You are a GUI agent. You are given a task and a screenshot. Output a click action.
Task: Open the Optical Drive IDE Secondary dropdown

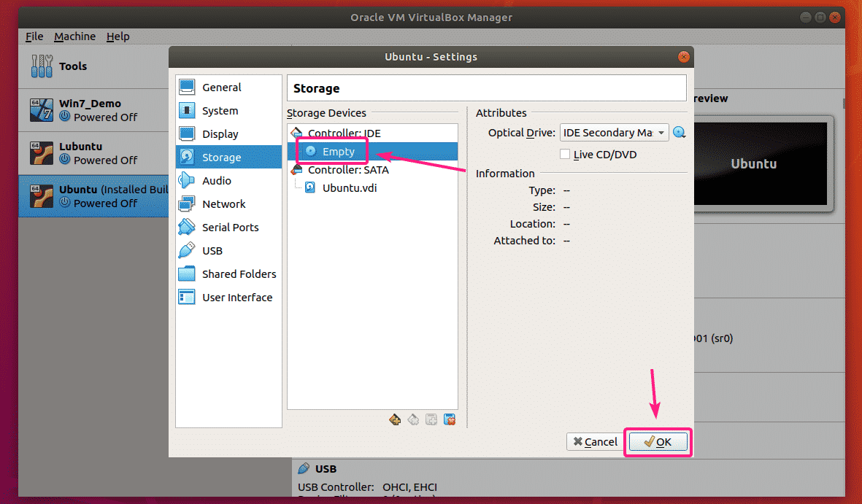pyautogui.click(x=614, y=133)
